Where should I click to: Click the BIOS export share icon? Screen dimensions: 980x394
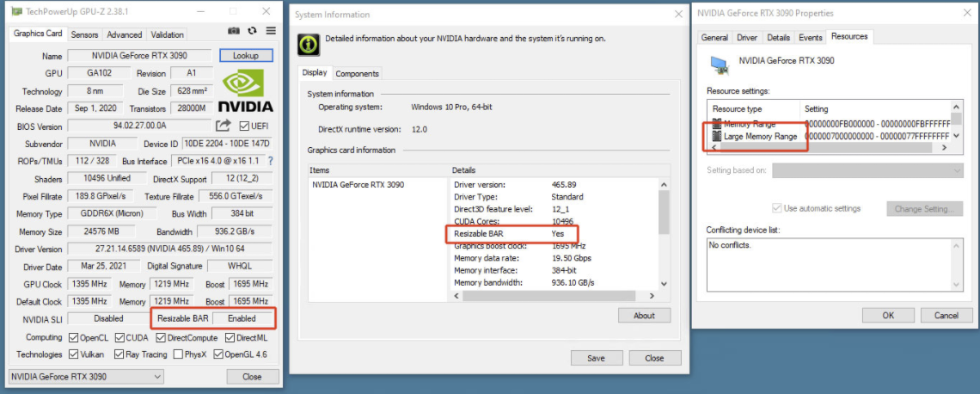tap(223, 126)
